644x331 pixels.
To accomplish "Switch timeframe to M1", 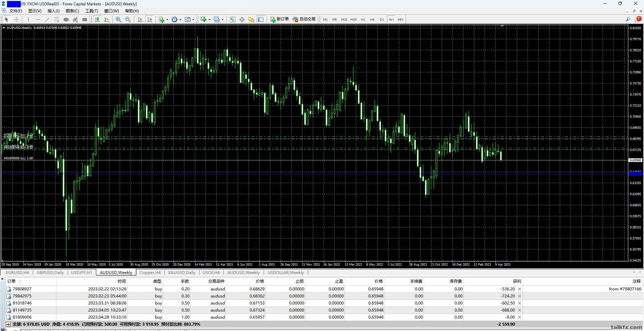I will coord(325,19).
